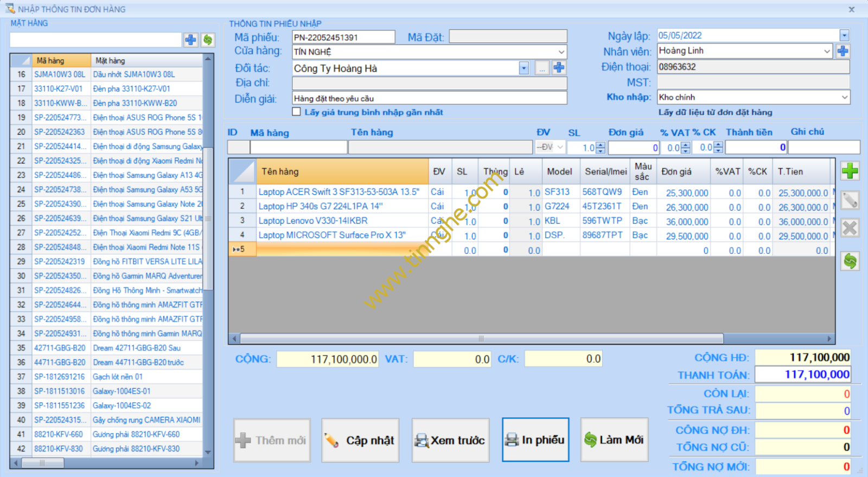Click the Diễn giải input field
Screen dimensions: 868x477
430,98
